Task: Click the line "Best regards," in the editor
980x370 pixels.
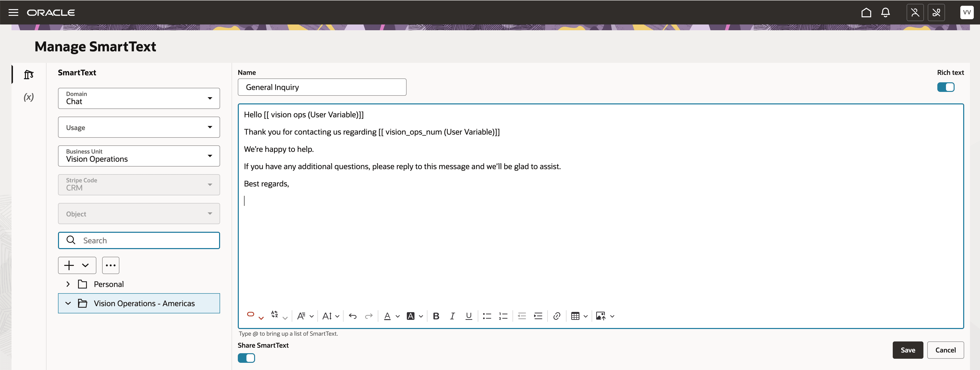Action: click(266, 184)
